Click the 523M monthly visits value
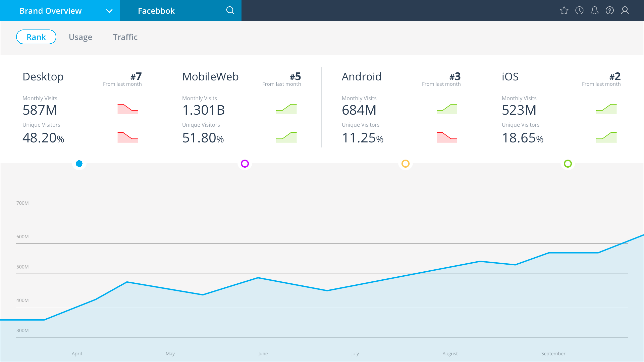This screenshot has height=362, width=644. pos(519,110)
